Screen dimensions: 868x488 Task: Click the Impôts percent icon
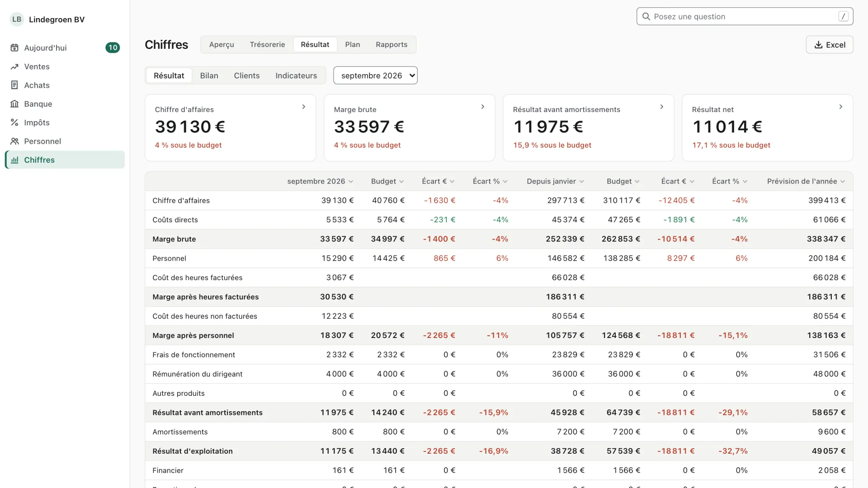(14, 122)
